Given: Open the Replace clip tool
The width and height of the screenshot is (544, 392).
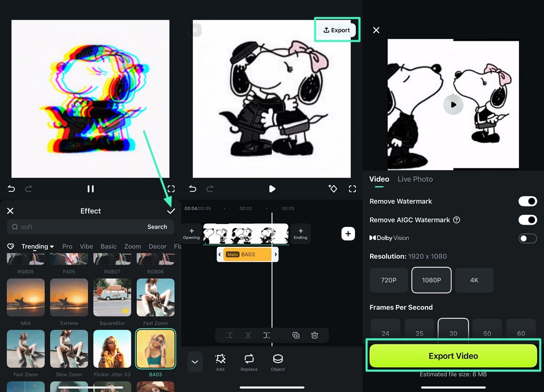Looking at the screenshot, I should (249, 362).
